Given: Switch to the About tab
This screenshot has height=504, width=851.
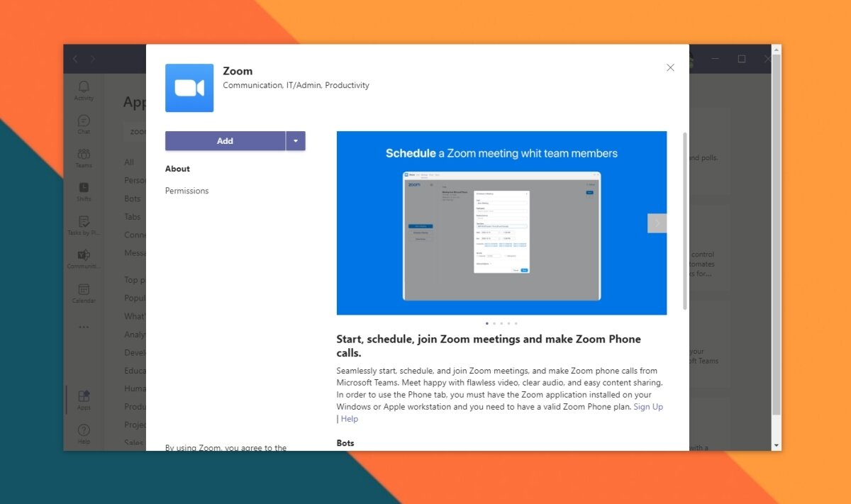Looking at the screenshot, I should [177, 168].
